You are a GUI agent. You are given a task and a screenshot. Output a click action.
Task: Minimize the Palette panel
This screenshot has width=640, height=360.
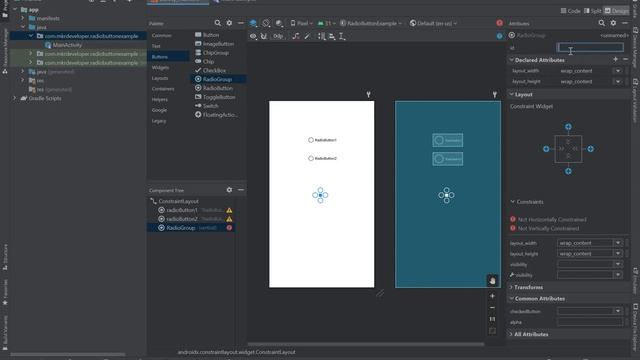pos(241,23)
